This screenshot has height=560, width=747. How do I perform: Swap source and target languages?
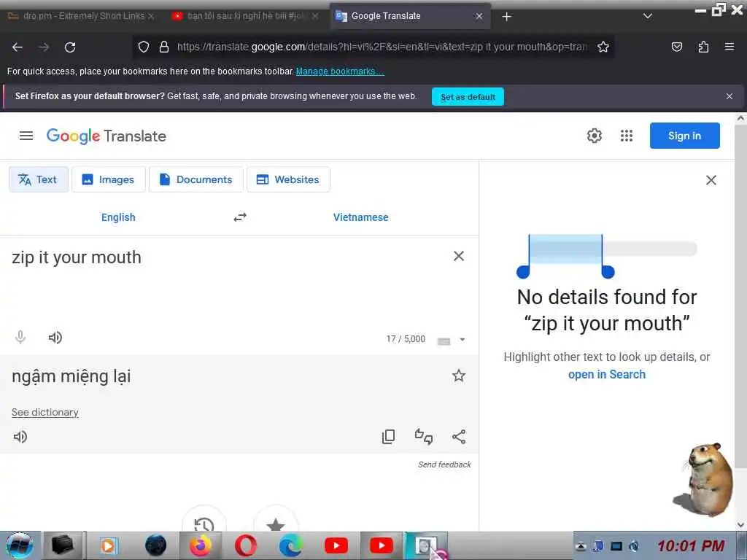(240, 217)
